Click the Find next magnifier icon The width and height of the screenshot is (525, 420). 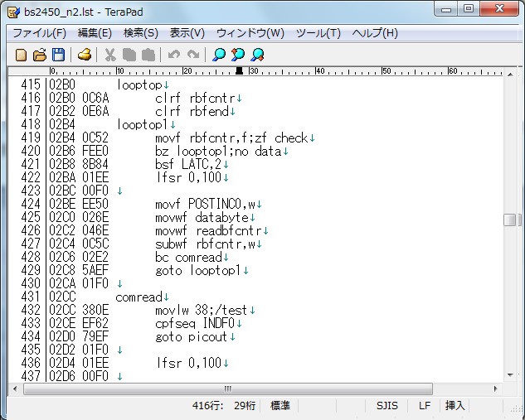pyautogui.click(x=257, y=55)
